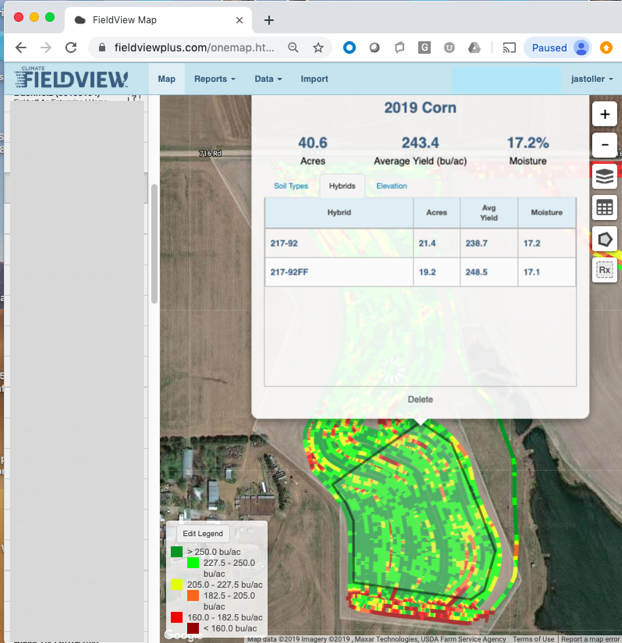622x643 pixels.
Task: Reload the FieldView page
Action: [71, 48]
